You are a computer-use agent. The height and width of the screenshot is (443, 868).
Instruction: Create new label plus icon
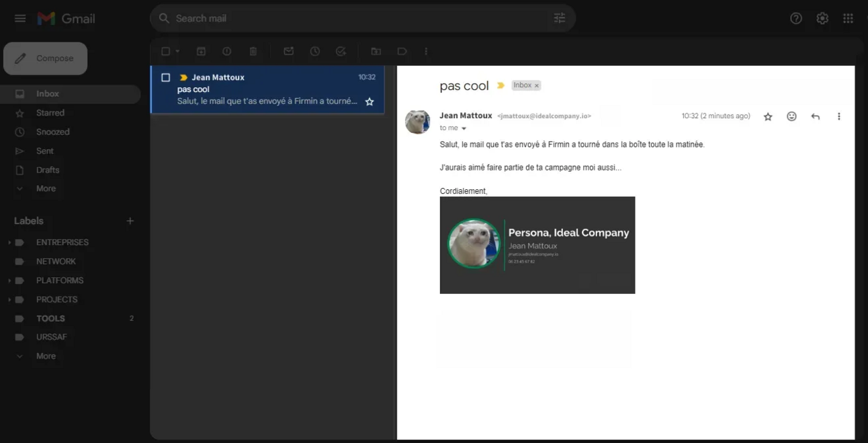point(130,221)
